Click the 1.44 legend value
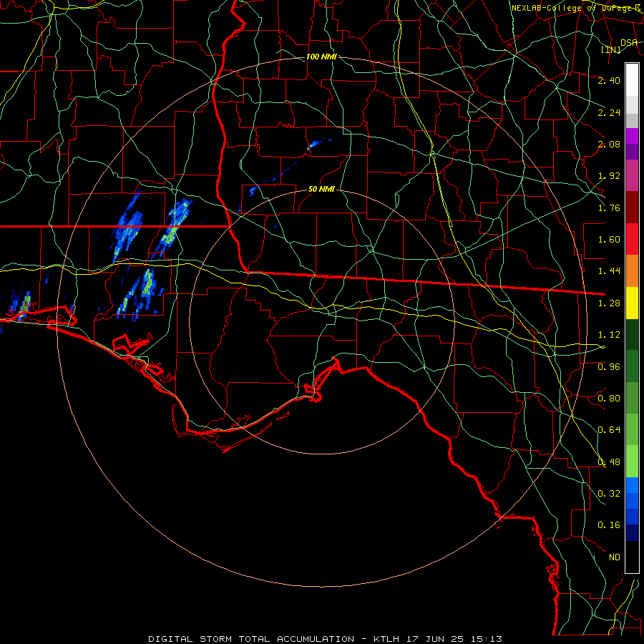Image resolution: width=644 pixels, height=644 pixels. coord(609,271)
